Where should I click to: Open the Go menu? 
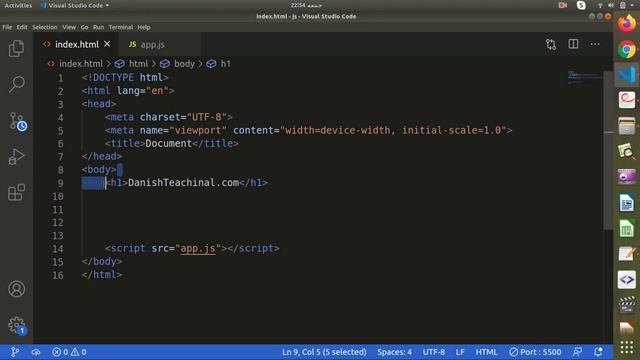click(84, 27)
